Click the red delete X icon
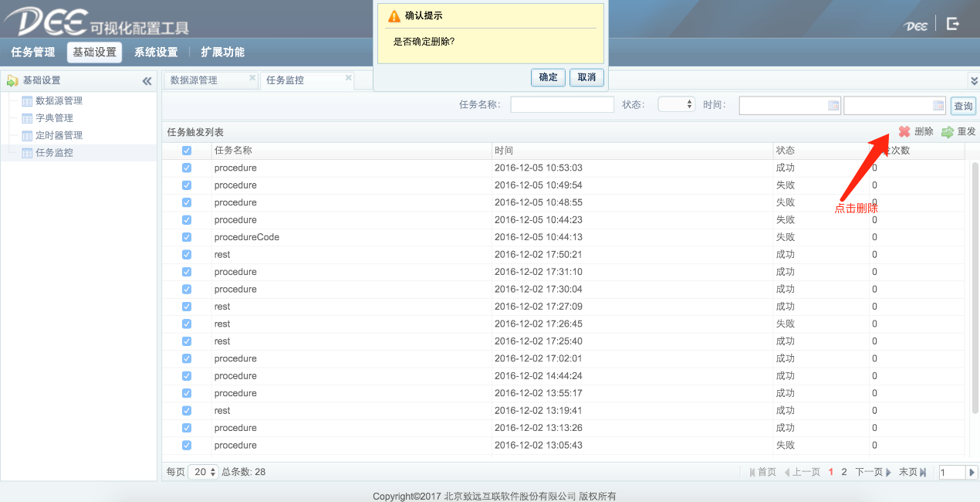The width and height of the screenshot is (980, 502). tap(904, 132)
